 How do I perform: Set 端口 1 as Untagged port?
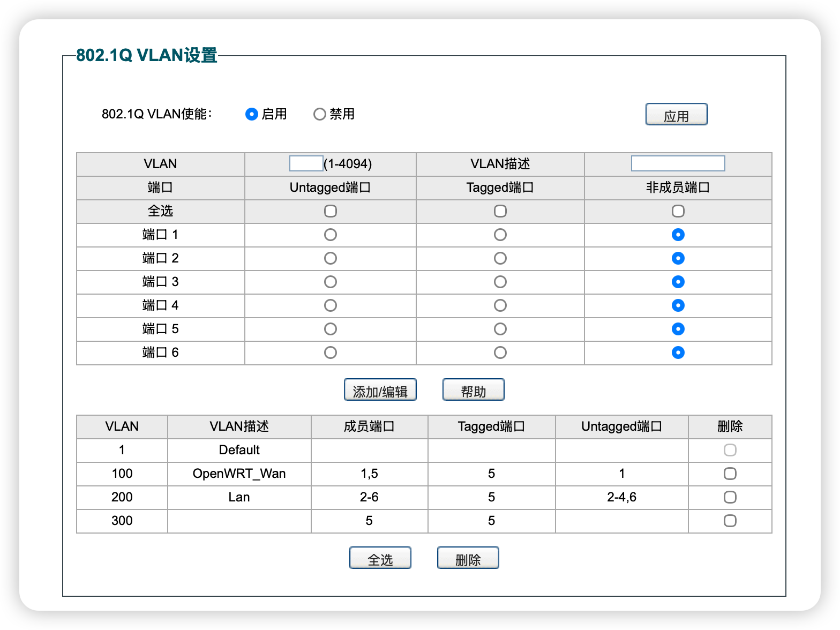point(331,235)
